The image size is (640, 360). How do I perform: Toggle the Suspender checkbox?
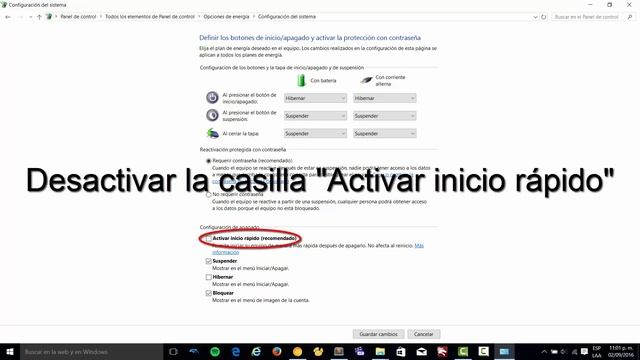click(209, 261)
